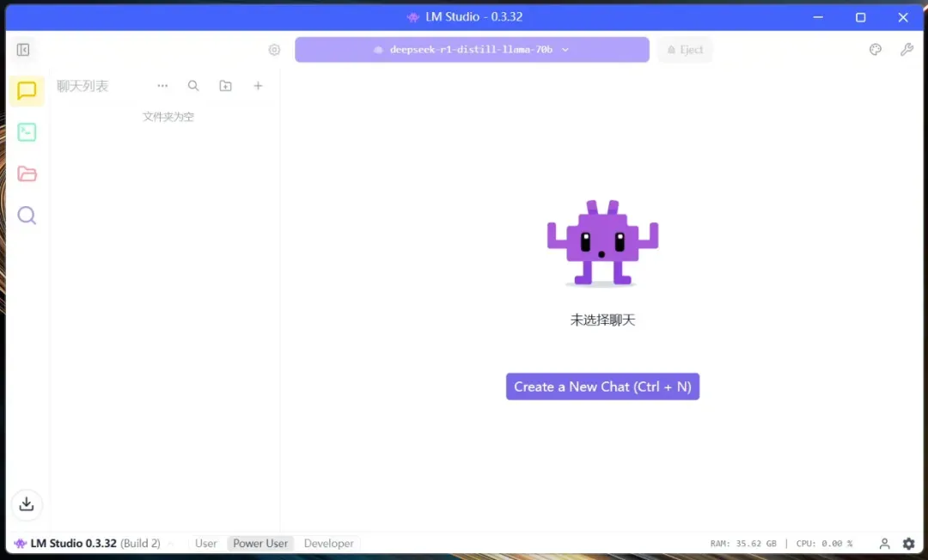
Task: Expand the chevron next to Build 2
Action: pos(170,544)
